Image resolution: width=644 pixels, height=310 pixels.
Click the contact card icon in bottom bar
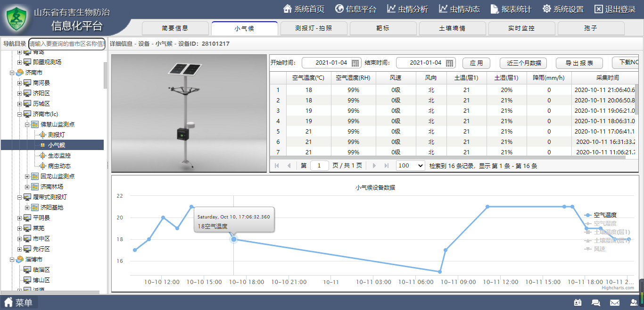pos(578,302)
